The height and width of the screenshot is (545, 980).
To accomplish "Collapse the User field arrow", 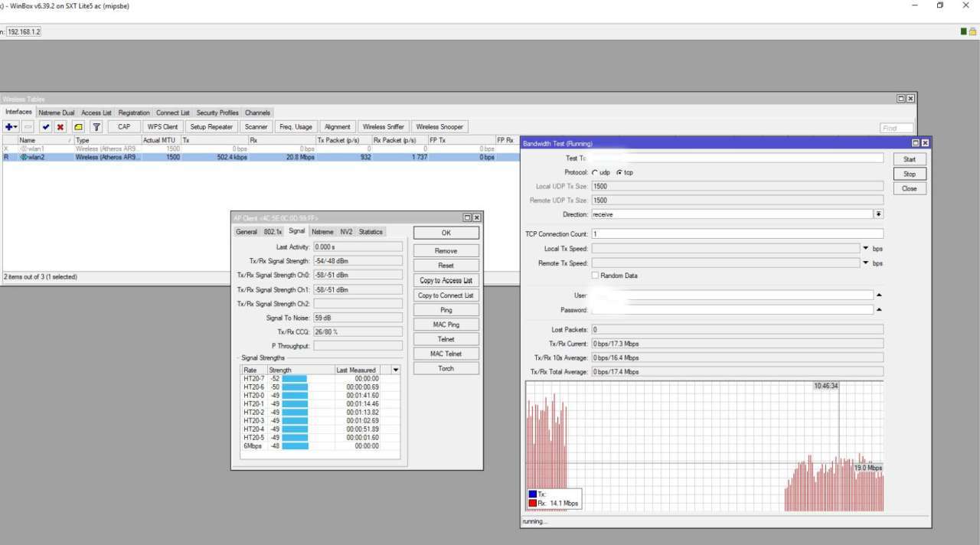I will 879,295.
